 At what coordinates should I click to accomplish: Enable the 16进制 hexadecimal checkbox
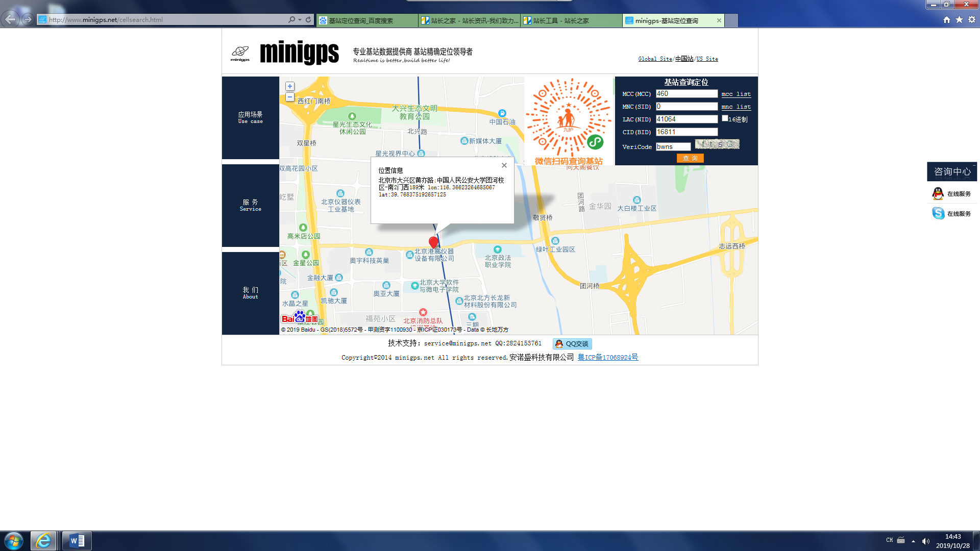click(725, 118)
